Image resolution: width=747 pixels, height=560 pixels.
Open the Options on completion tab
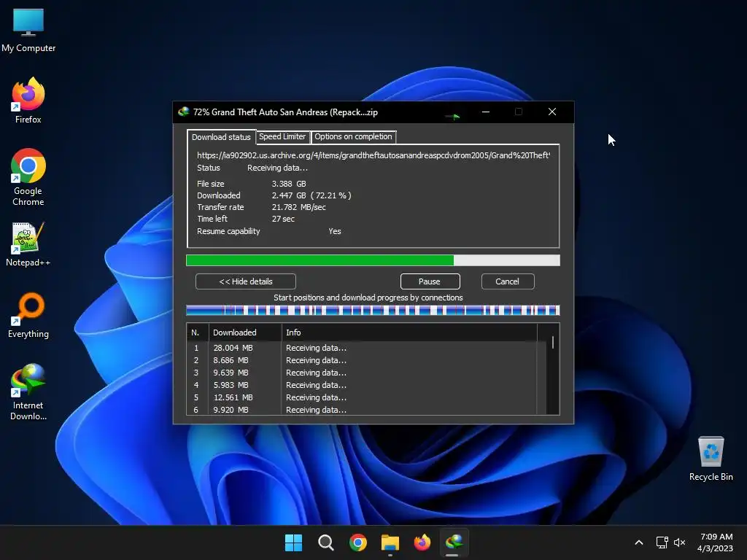(353, 136)
